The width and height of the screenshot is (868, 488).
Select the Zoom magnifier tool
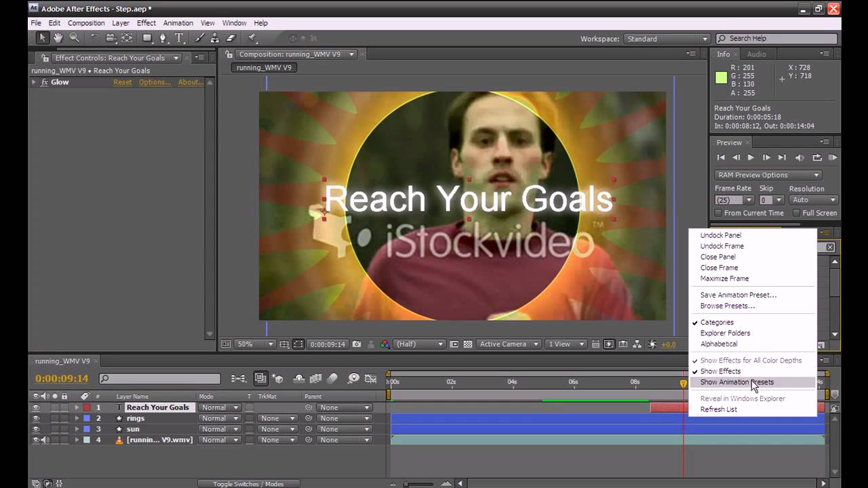(x=75, y=39)
